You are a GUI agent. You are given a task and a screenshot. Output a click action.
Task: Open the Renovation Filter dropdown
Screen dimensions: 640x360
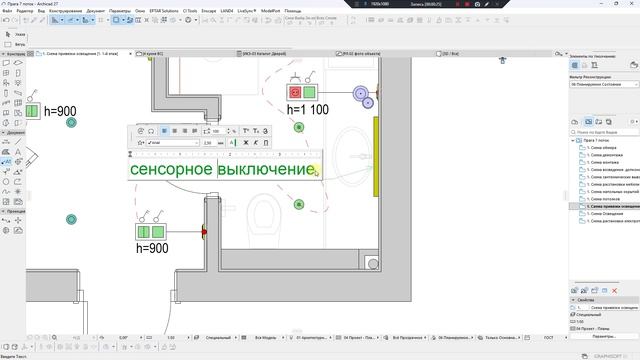(x=604, y=84)
